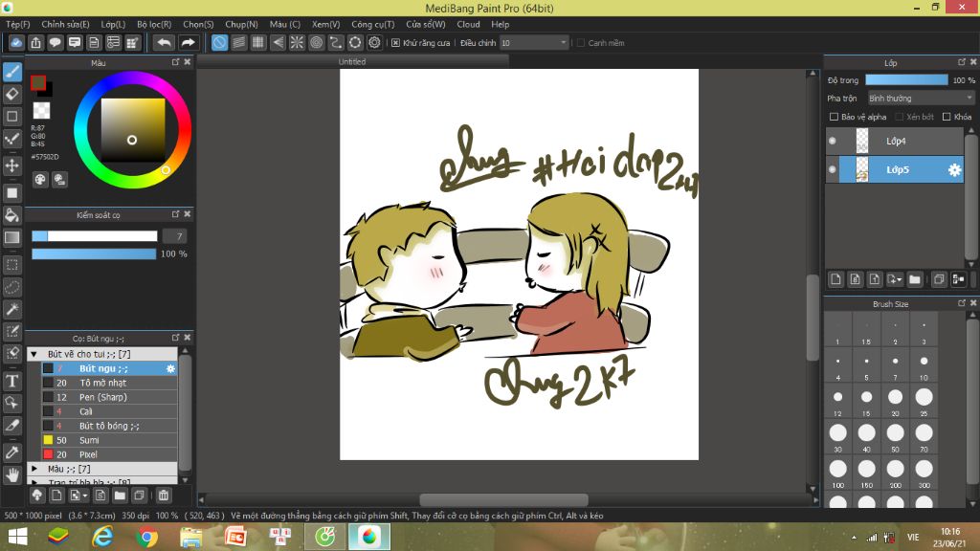This screenshot has height=551, width=980.
Task: Click the Redo arrow in toolbar
Action: [188, 42]
